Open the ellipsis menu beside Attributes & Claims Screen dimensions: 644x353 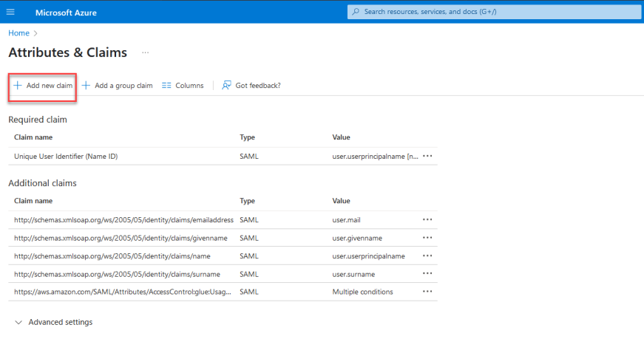click(x=146, y=52)
